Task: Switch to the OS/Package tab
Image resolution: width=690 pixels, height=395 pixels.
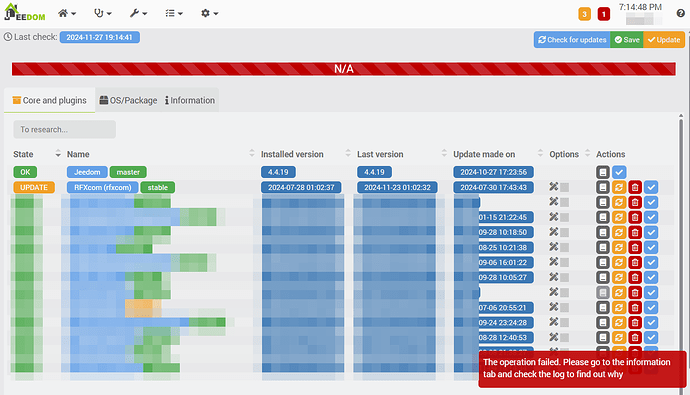Action: [x=128, y=100]
